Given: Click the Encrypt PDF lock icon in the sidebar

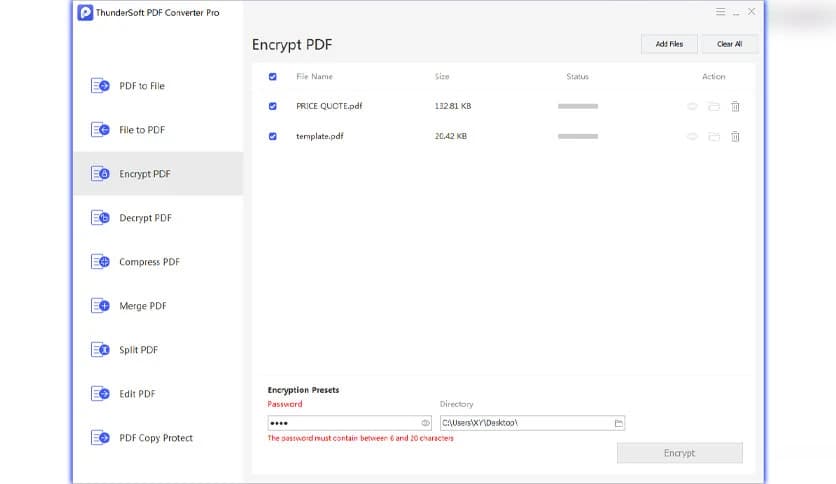Looking at the screenshot, I should point(100,174).
